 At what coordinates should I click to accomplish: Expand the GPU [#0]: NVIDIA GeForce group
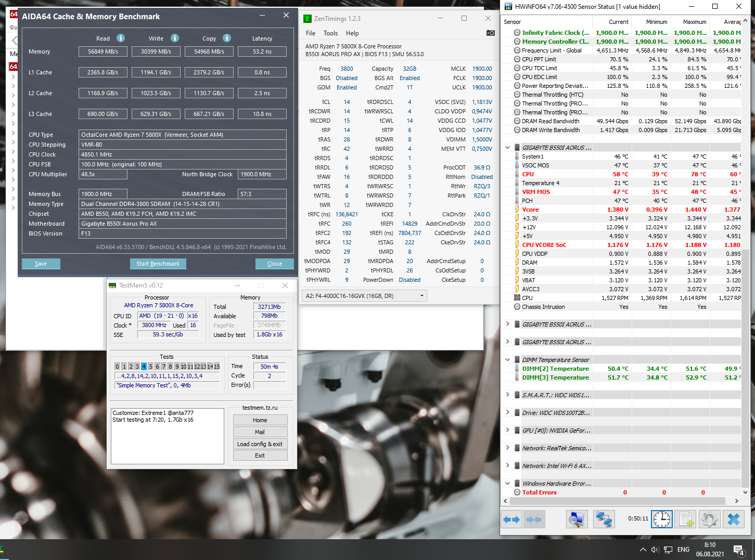pos(507,431)
